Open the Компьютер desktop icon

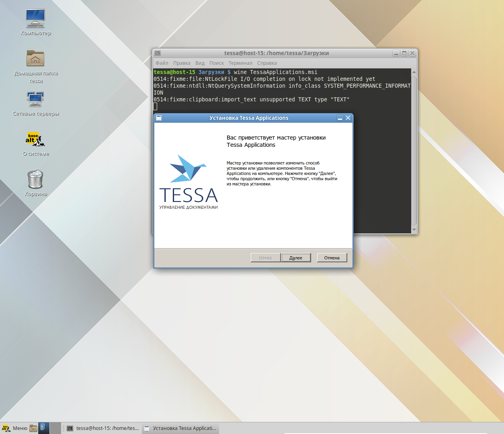coord(35,19)
